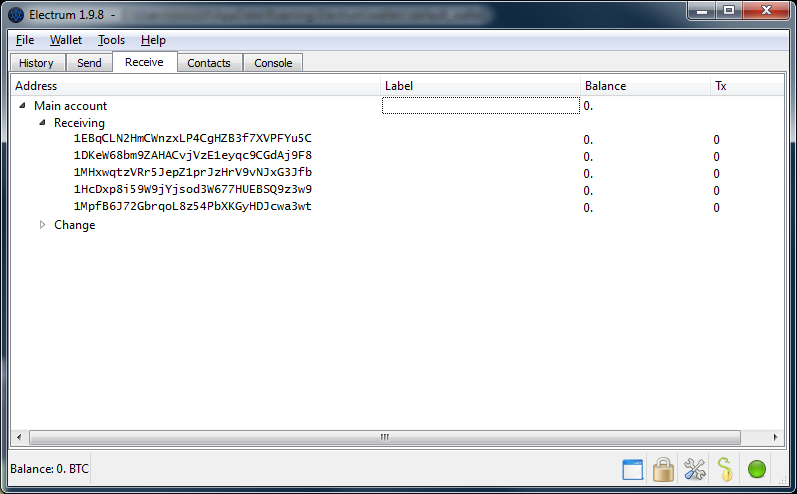Click the Main account row label
Viewport: 797px width, 494px height.
point(71,106)
